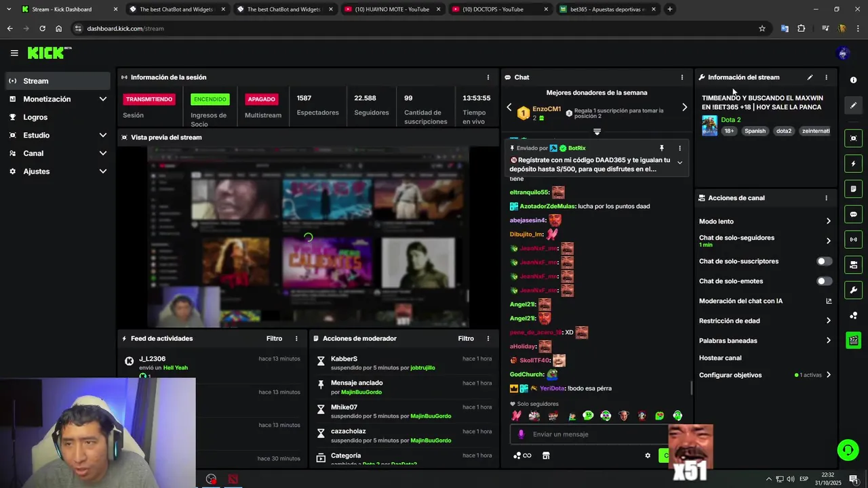Switch to DOCTOPS YouTube tab

[x=498, y=9]
